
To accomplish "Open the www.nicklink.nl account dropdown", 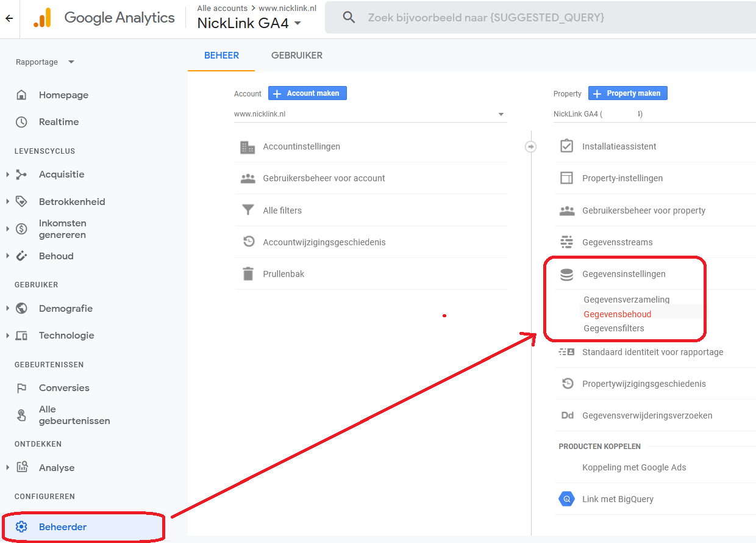I will click(369, 114).
